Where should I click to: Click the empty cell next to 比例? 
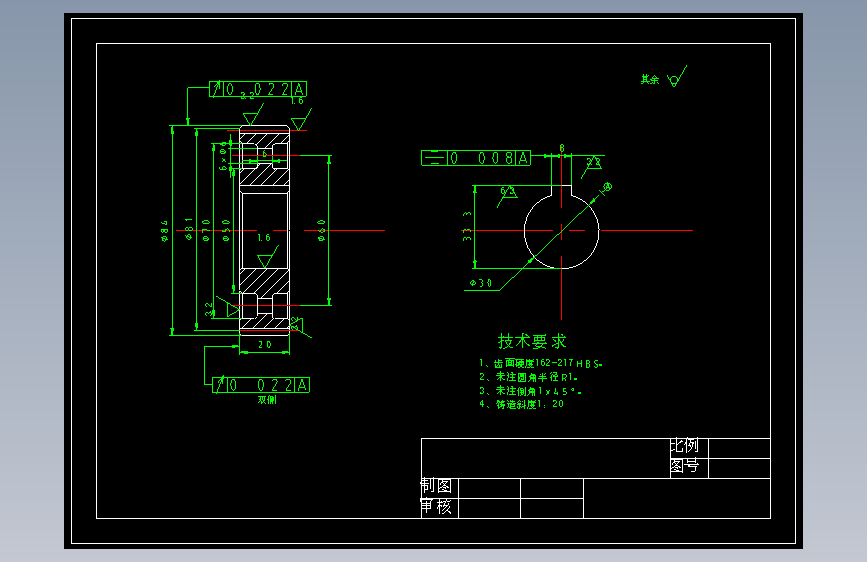click(739, 449)
